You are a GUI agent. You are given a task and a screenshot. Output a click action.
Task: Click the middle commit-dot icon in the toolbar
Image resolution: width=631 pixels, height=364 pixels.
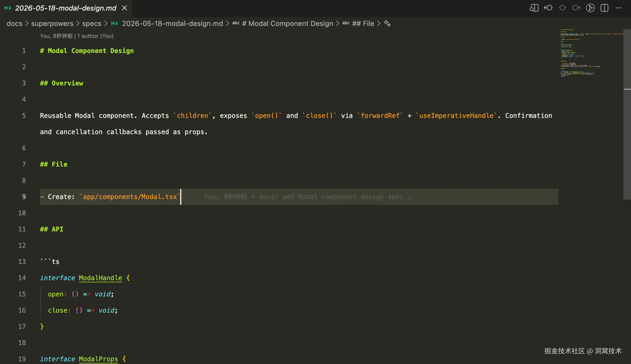(x=562, y=8)
